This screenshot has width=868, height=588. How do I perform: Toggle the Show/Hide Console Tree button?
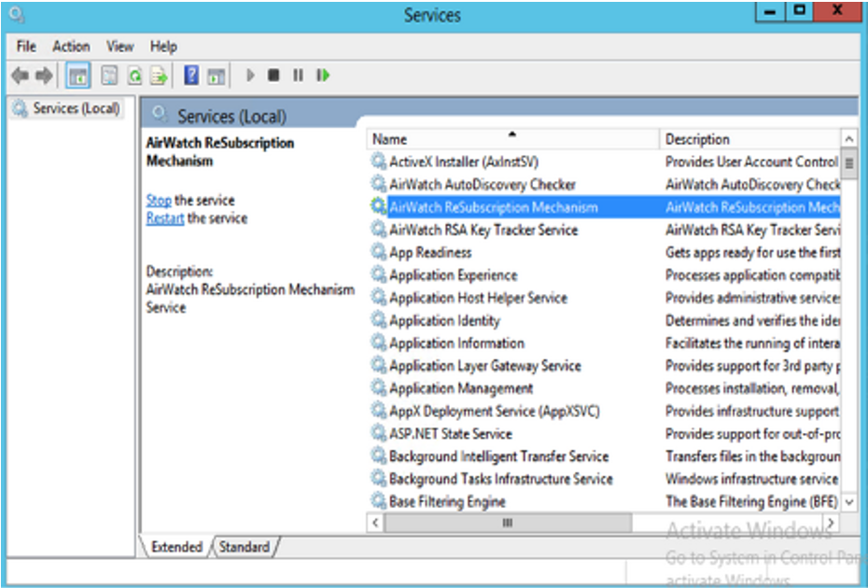(78, 76)
